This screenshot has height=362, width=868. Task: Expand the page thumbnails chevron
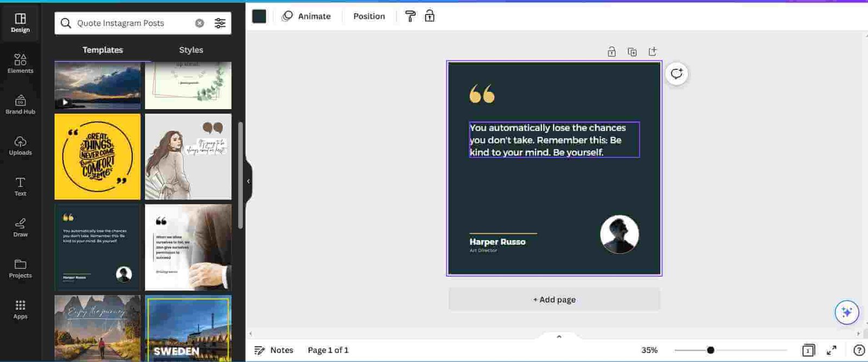559,336
